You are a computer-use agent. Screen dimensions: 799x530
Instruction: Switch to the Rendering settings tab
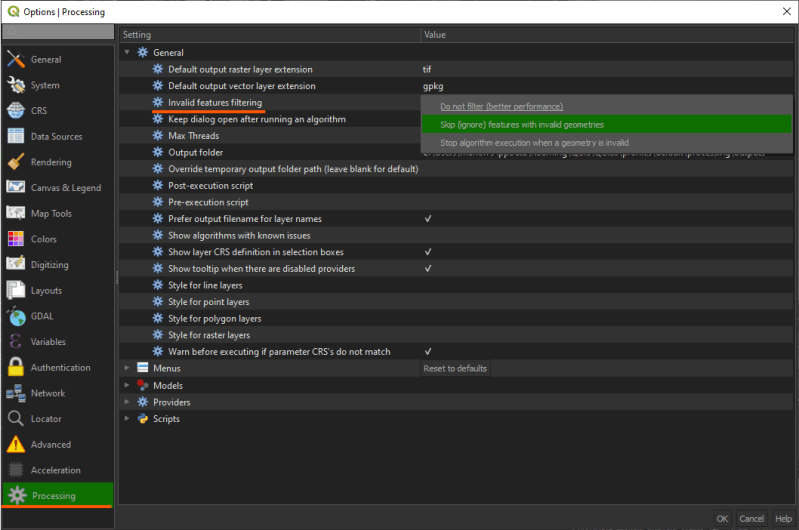tap(58, 162)
